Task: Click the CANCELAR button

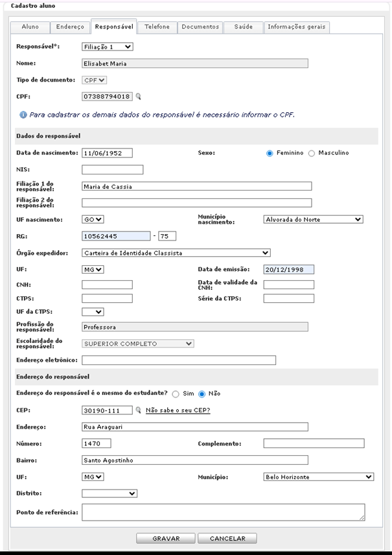Action: coord(227,538)
